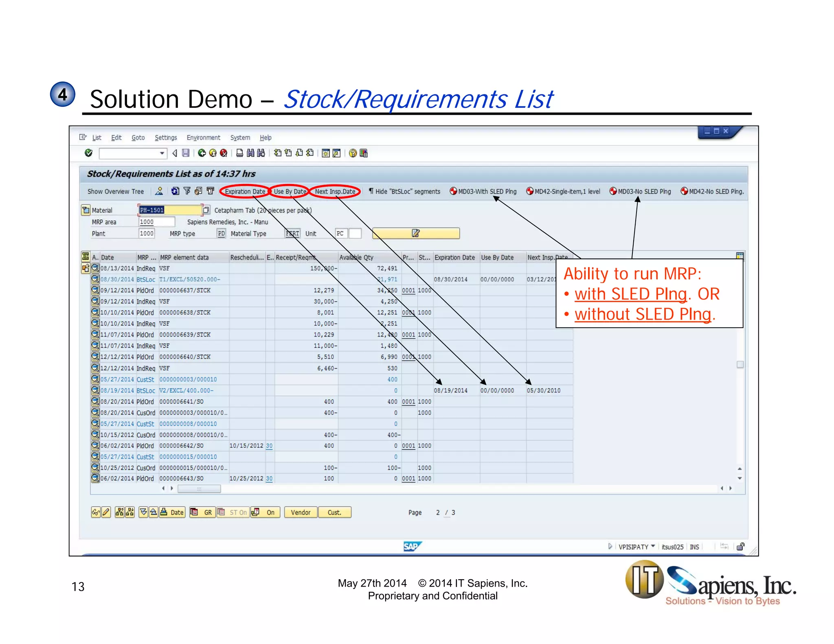Click Show Overview Tree button
The image size is (834, 644).
coord(116,191)
